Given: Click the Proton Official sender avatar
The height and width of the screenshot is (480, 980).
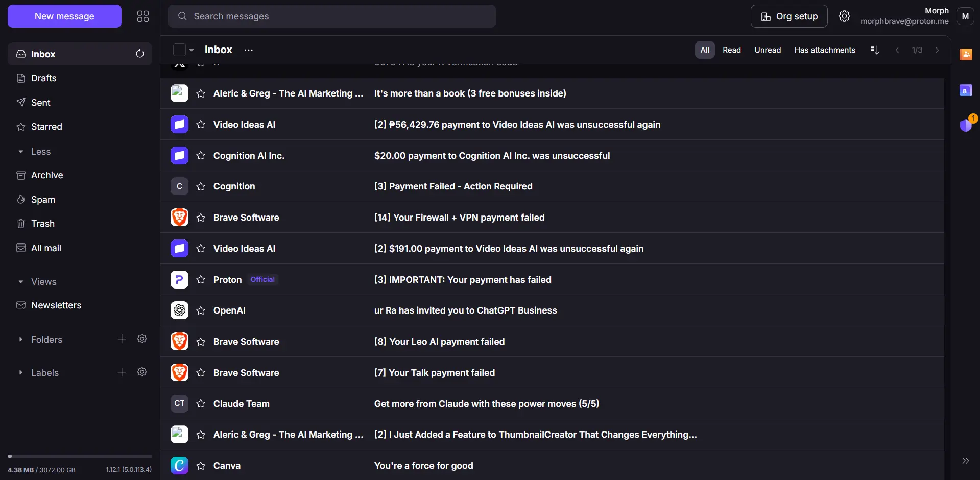Looking at the screenshot, I should [179, 280].
